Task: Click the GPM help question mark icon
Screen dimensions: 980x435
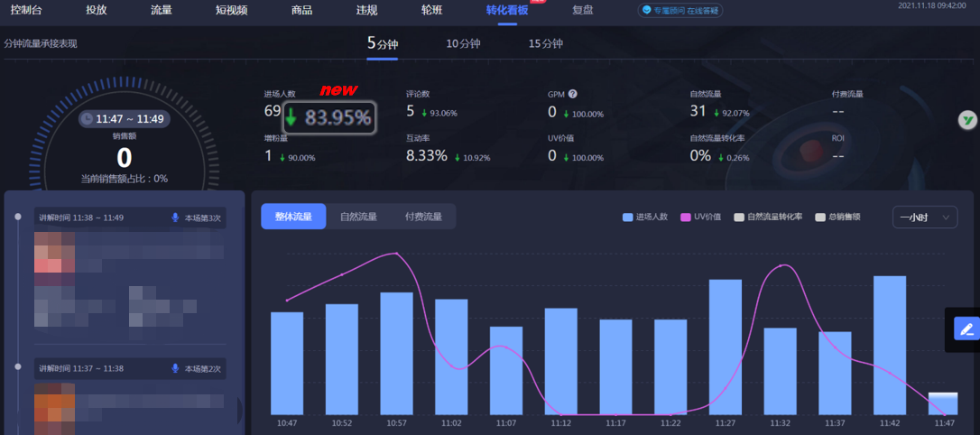Action: click(573, 94)
